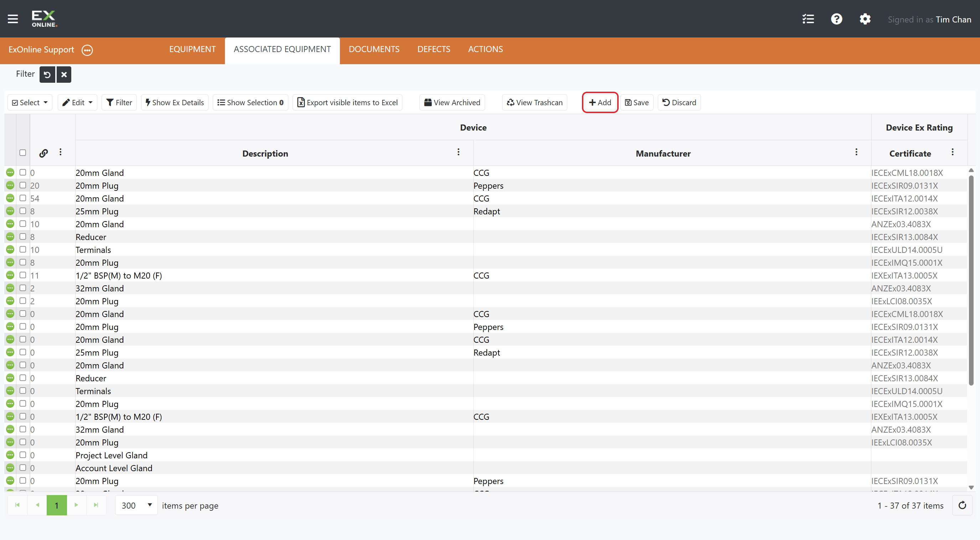Toggle the select-all header checkbox
Screen dimensions: 980x540
tap(23, 153)
